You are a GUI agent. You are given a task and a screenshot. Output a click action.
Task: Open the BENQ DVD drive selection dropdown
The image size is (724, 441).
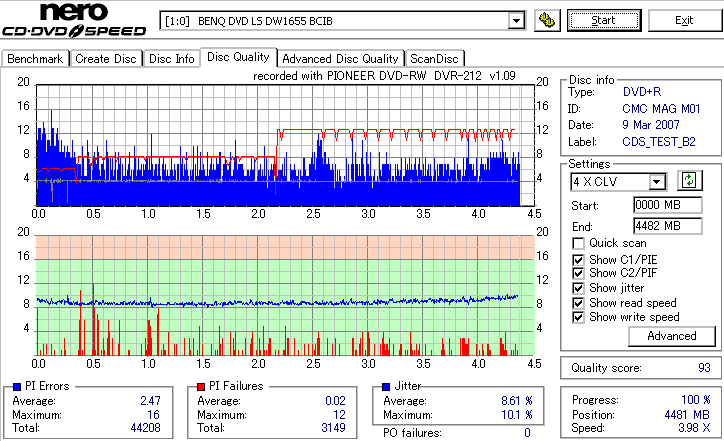tap(516, 21)
